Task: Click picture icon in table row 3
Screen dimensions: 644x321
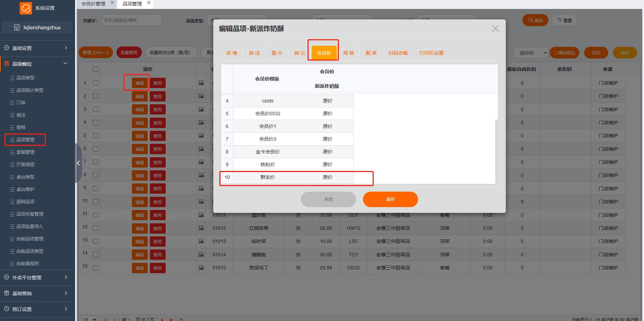Action: (x=201, y=109)
